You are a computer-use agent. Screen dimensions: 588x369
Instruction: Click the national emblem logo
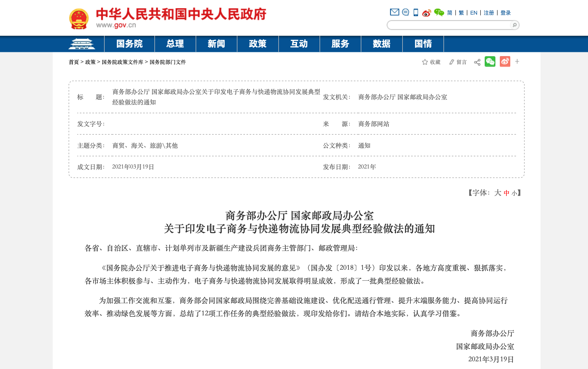coord(79,19)
